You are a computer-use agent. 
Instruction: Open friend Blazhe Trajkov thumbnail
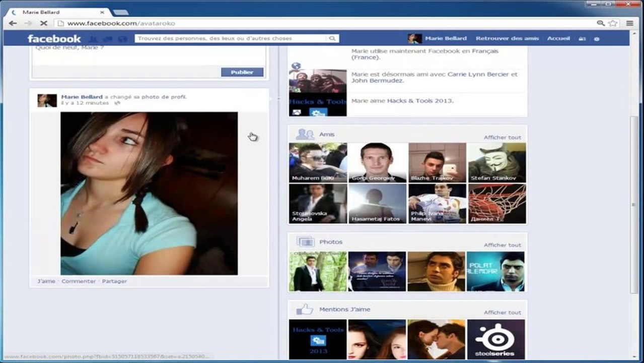click(x=437, y=162)
